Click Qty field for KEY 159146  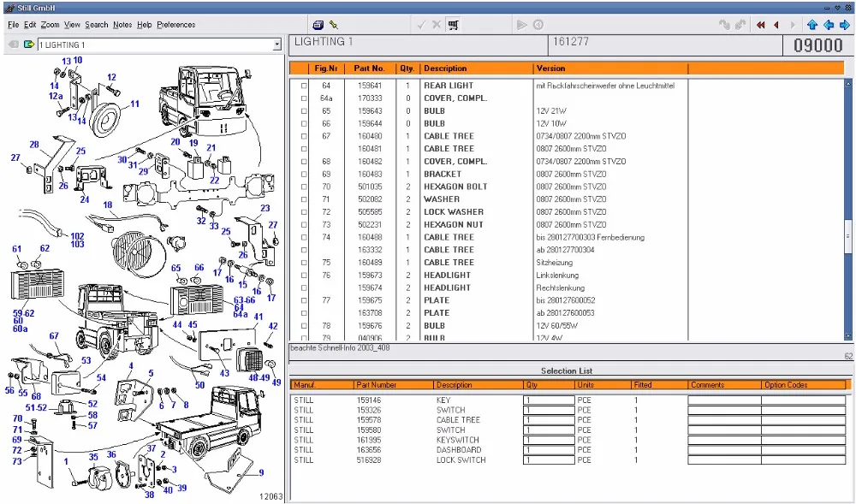pyautogui.click(x=549, y=400)
